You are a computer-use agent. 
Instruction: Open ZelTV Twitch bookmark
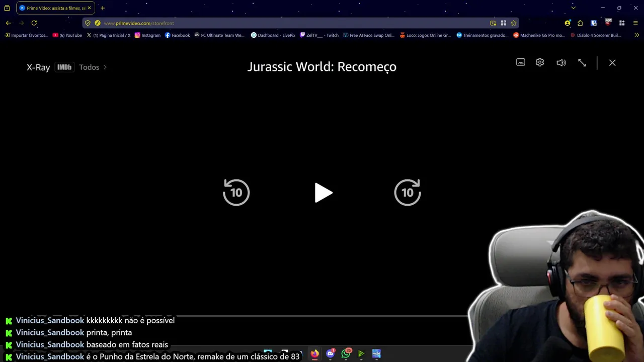[x=319, y=35]
